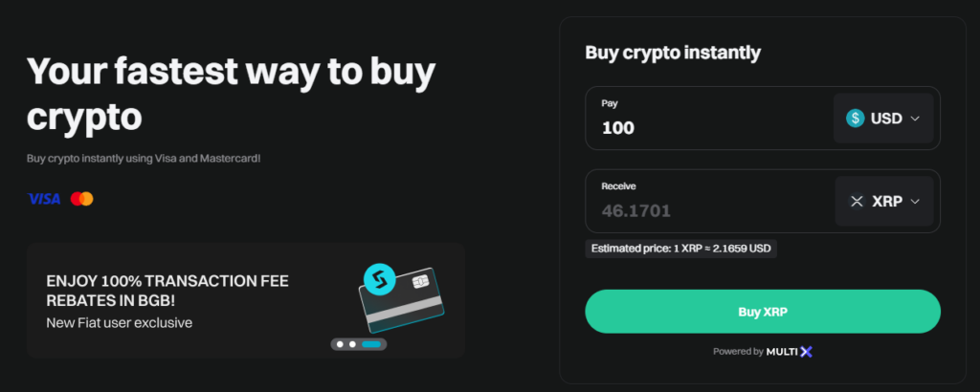Click the USD dollar coin icon
This screenshot has height=392, width=980.
855,119
